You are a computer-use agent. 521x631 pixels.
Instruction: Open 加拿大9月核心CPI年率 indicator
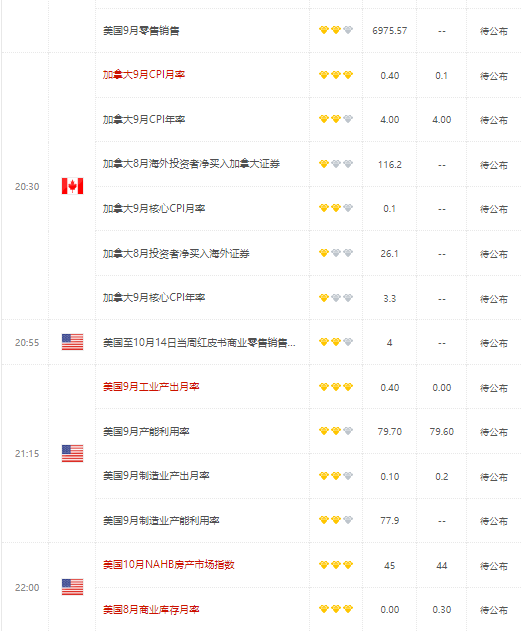154,298
